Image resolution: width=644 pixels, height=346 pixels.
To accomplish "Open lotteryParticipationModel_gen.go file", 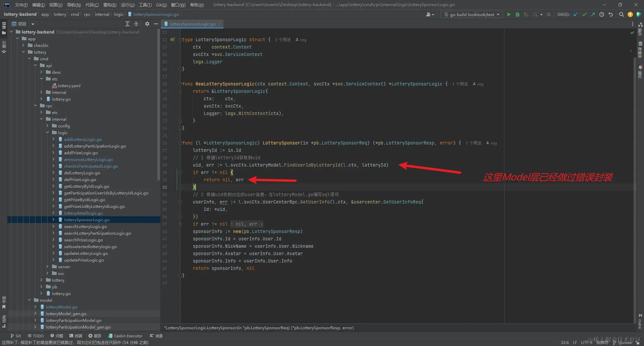I will click(x=78, y=327).
